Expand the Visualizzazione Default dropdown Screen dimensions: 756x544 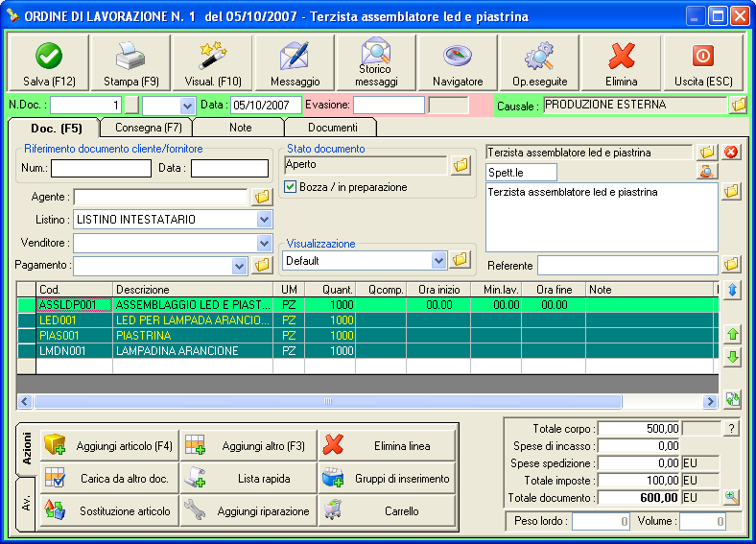coord(439,260)
